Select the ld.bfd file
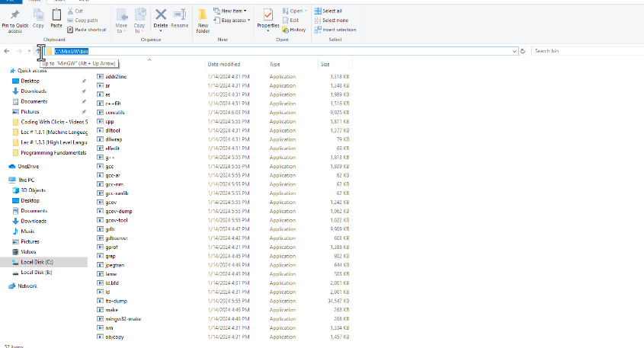 click(112, 283)
